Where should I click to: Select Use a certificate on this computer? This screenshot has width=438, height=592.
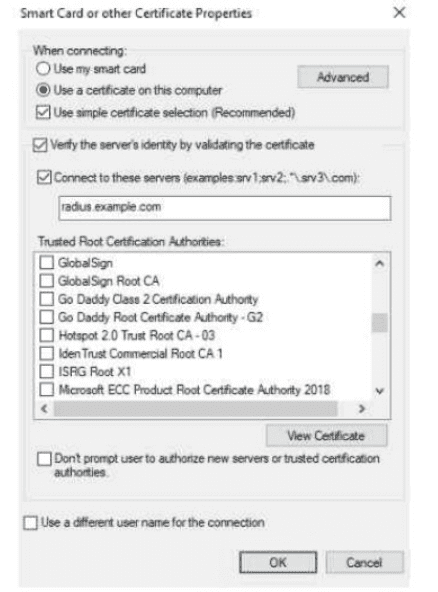(43, 90)
